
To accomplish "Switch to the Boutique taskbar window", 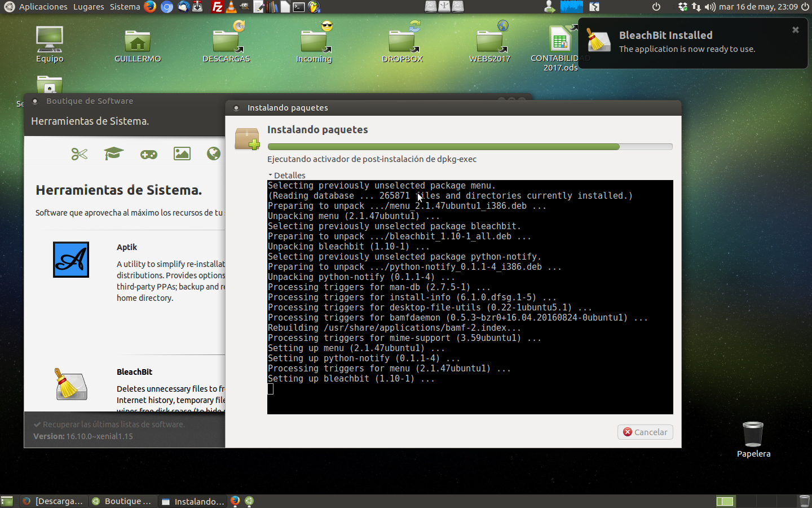I will coord(122,501).
